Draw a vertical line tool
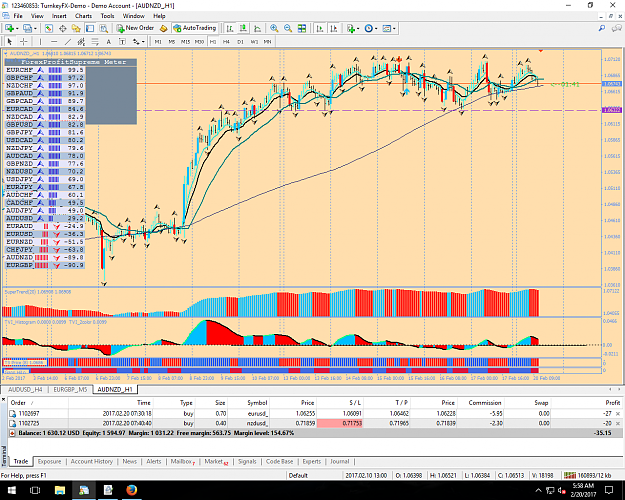Image resolution: width=625 pixels, height=500 pixels. (40, 41)
